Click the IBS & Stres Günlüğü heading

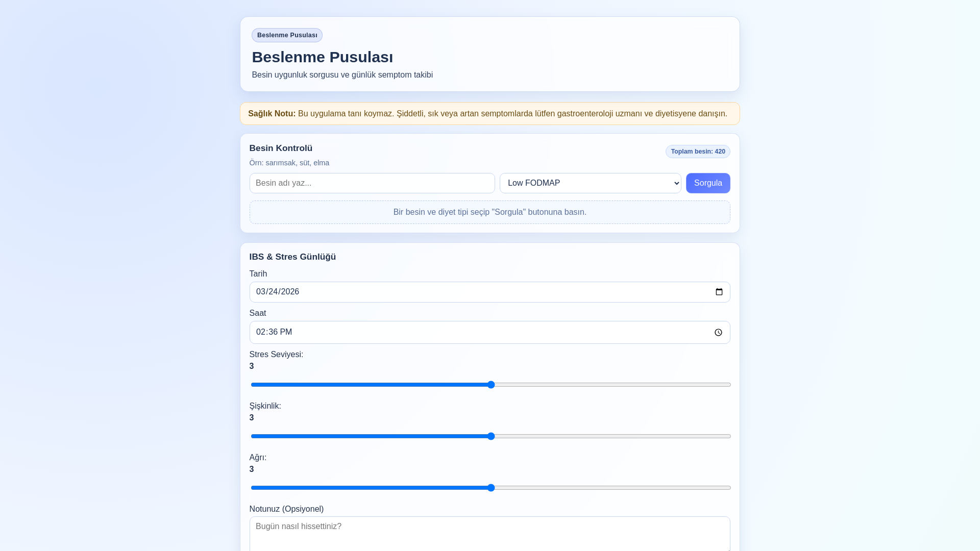pos(292,257)
